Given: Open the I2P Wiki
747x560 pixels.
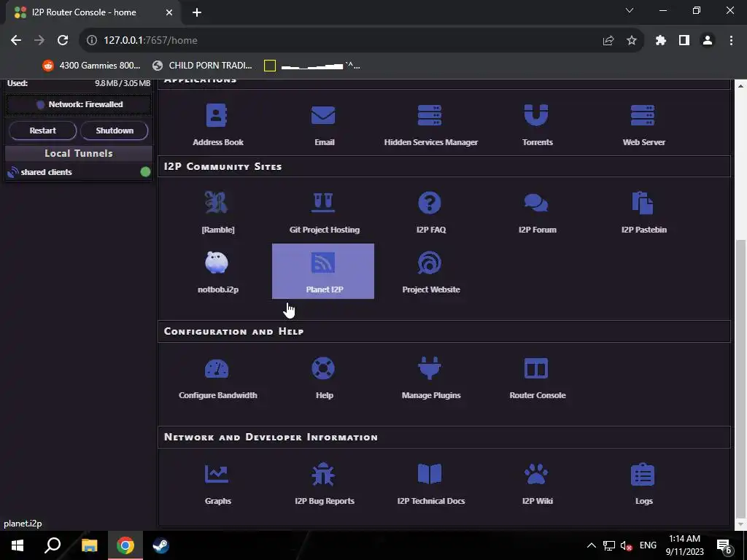Looking at the screenshot, I should coord(537,484).
